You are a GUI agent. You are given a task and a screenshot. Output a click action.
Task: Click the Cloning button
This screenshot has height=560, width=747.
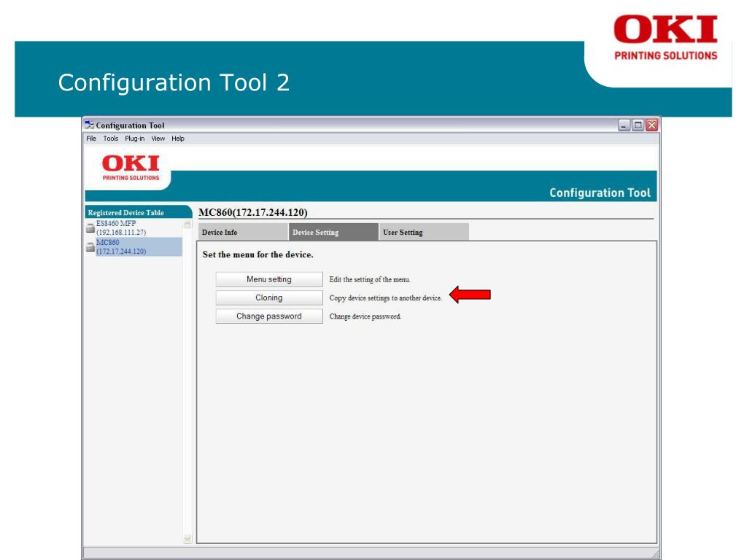[269, 297]
